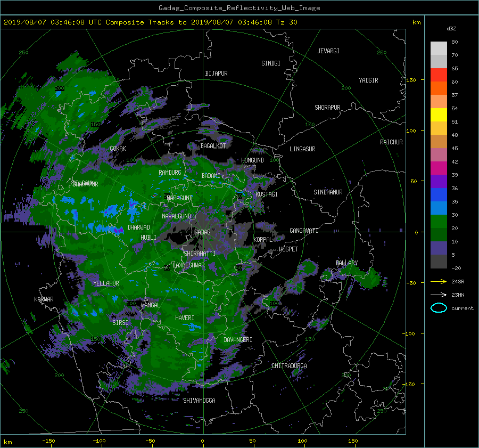Click the white 23MN arrow icon

[x=439, y=295]
